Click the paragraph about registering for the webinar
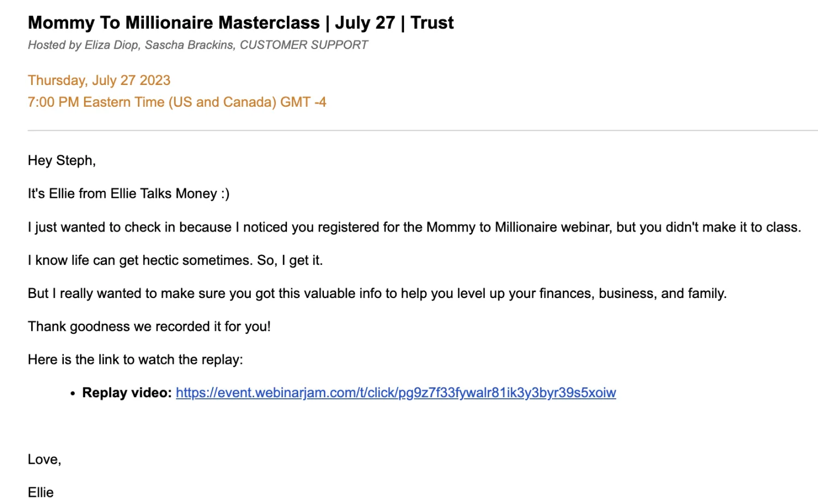Image resolution: width=818 pixels, height=504 pixels. click(x=414, y=227)
